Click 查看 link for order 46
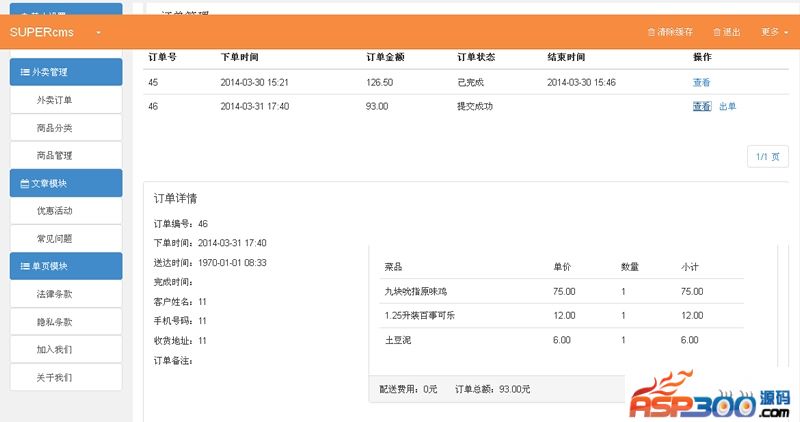Image resolution: width=800 pixels, height=422 pixels. click(701, 106)
